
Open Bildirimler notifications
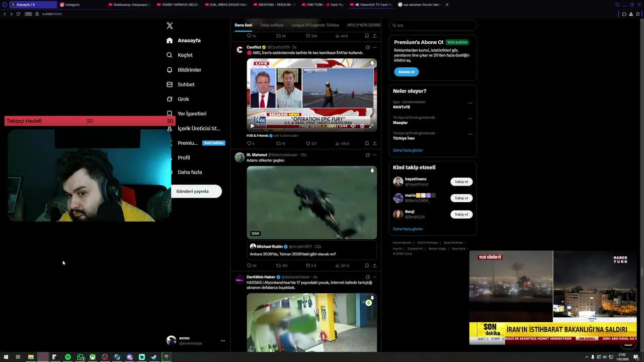(x=184, y=70)
